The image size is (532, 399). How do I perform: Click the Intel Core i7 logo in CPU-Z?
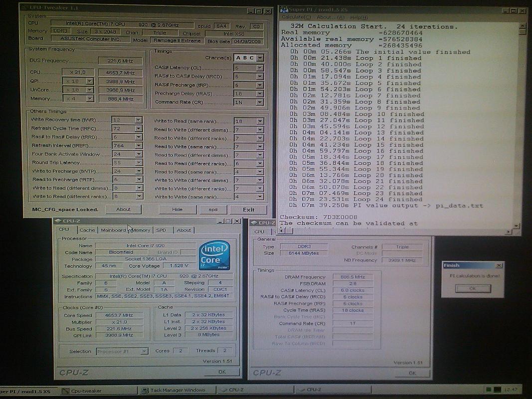[x=214, y=255]
